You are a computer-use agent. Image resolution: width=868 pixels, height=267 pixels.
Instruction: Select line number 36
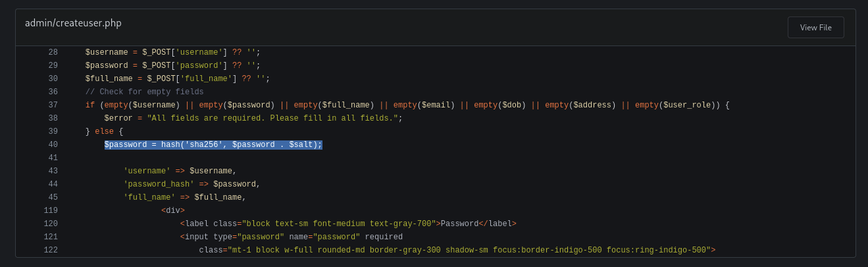(x=53, y=92)
